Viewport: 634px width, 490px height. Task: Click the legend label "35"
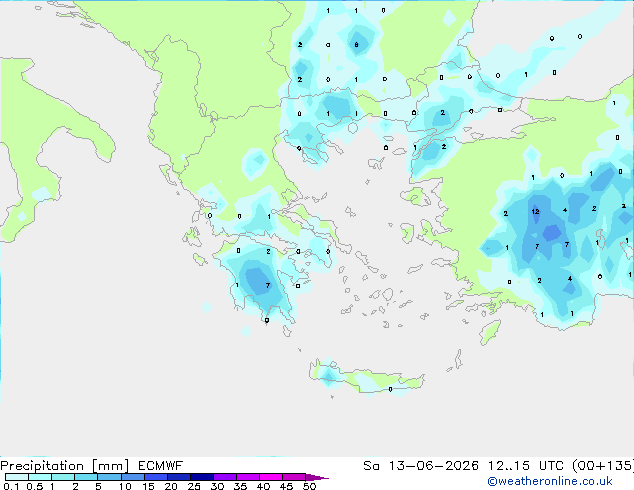point(240,486)
